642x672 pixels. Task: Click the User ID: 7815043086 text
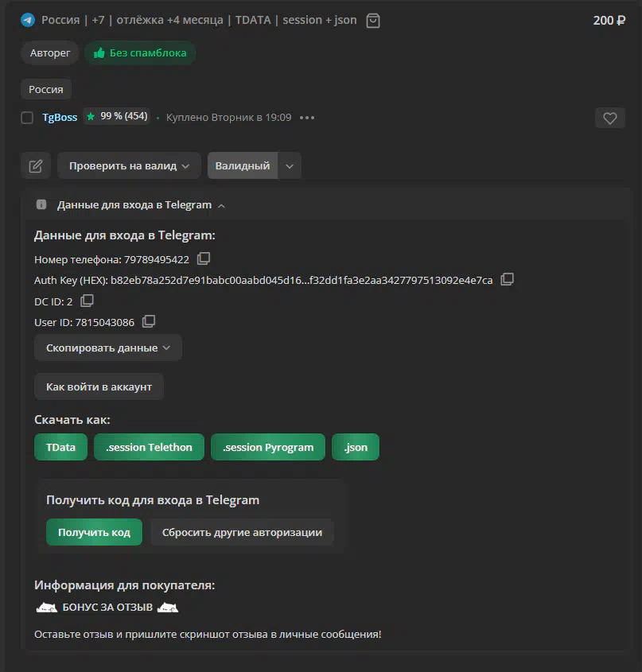tap(84, 322)
